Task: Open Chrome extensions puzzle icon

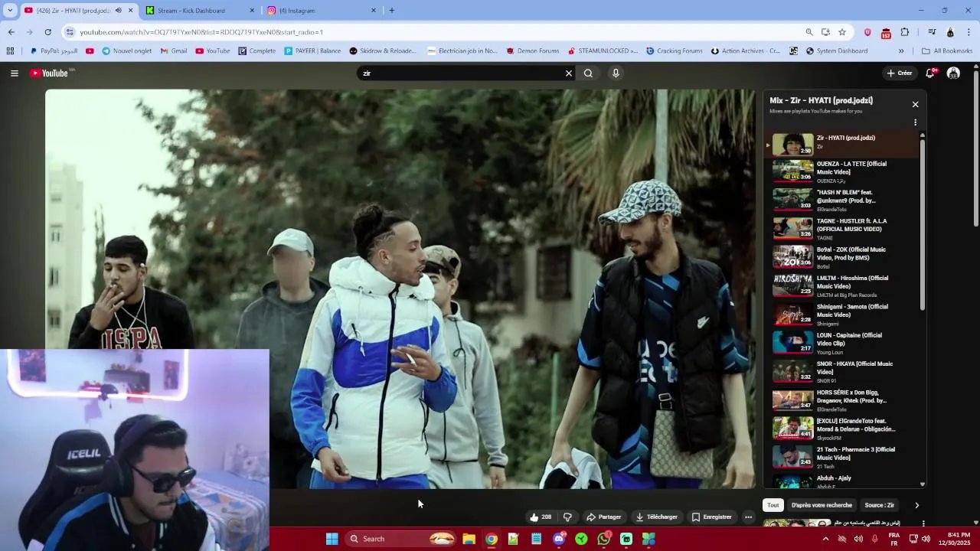Action: [905, 32]
